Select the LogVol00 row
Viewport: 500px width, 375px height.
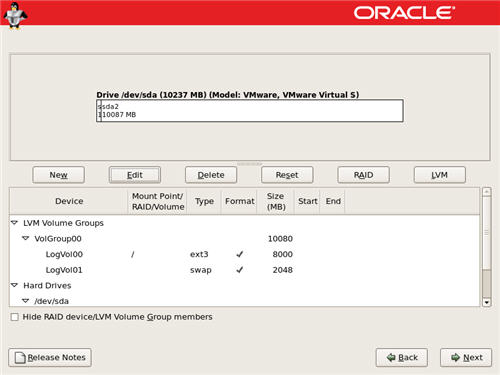click(x=245, y=254)
